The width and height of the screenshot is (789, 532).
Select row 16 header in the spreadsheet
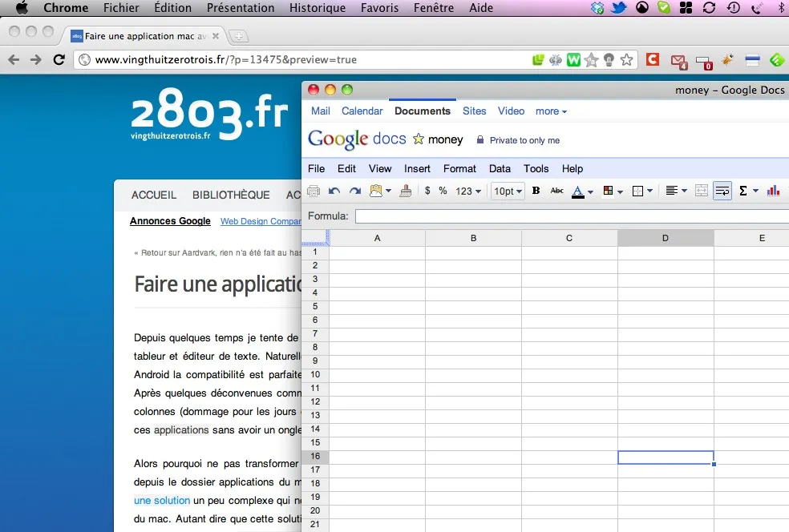pyautogui.click(x=315, y=456)
